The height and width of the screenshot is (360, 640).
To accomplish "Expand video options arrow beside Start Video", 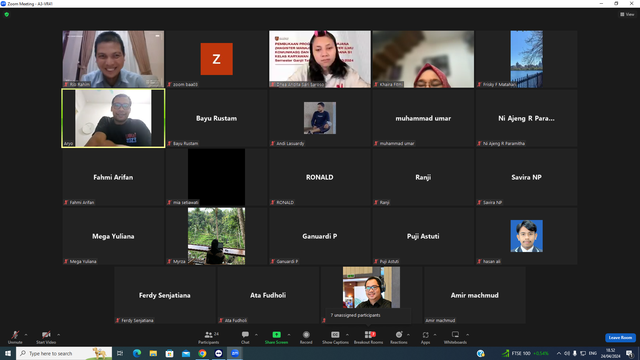I will 59,335.
